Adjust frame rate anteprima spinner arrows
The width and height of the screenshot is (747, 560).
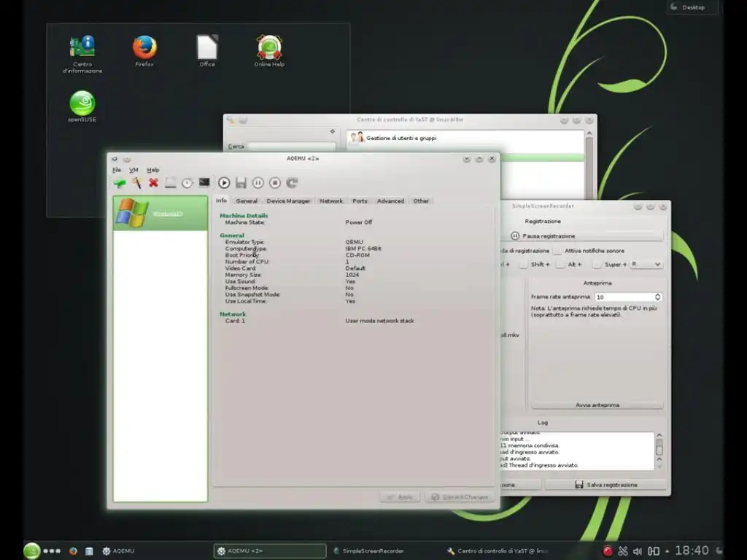(658, 297)
